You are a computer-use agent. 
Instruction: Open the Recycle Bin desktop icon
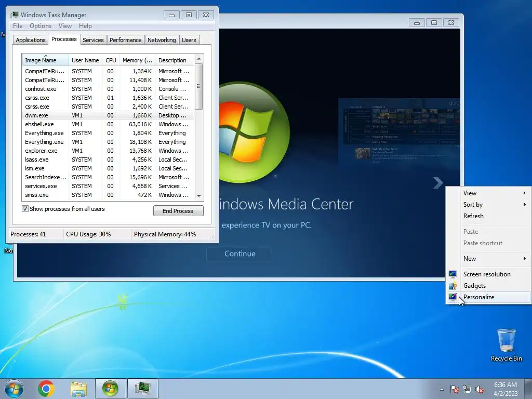[506, 345]
